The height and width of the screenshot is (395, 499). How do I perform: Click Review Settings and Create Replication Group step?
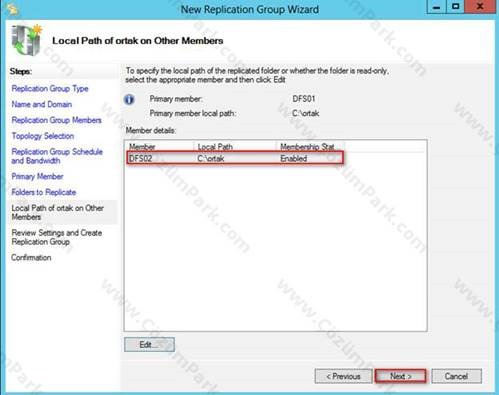[x=57, y=237]
